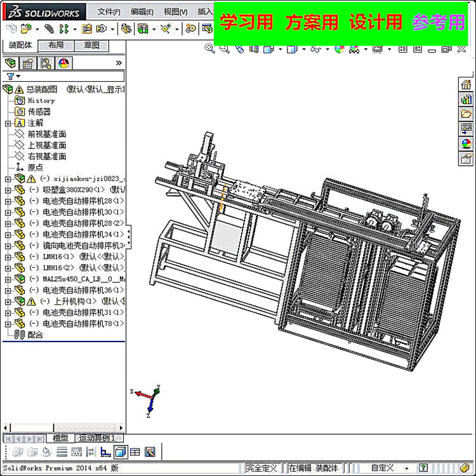Select 总装配图 root assembly in tree
This screenshot has height=476, width=476.
point(42,89)
